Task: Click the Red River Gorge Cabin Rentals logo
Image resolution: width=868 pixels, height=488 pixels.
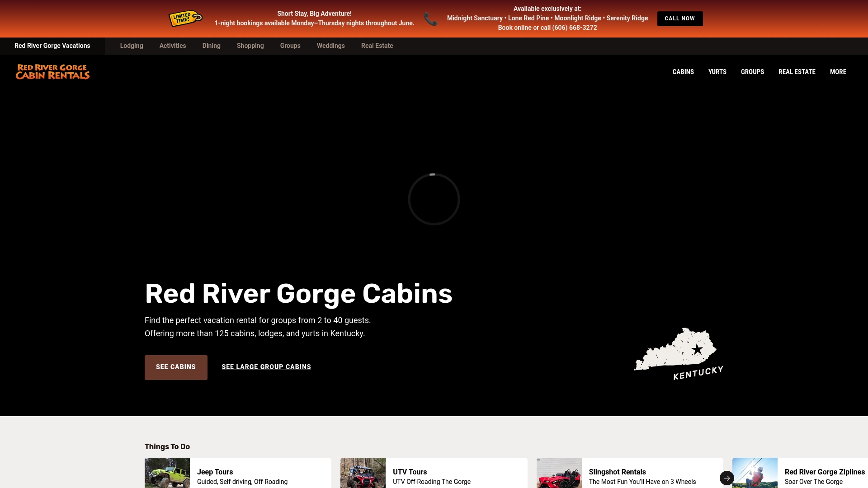Action: click(52, 72)
